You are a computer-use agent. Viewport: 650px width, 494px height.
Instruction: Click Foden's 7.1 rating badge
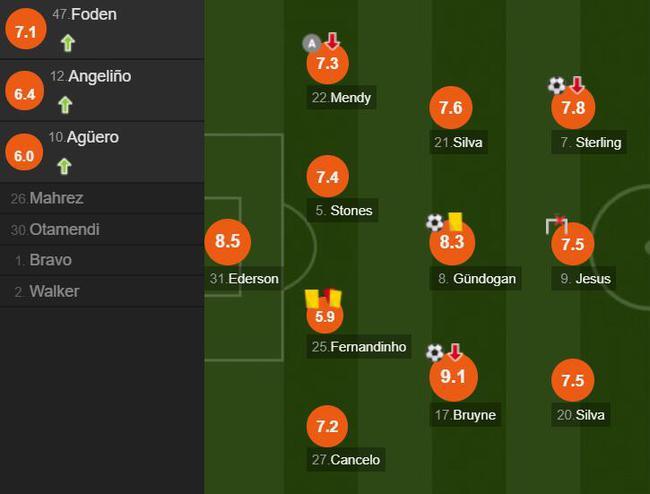[x=26, y=31]
